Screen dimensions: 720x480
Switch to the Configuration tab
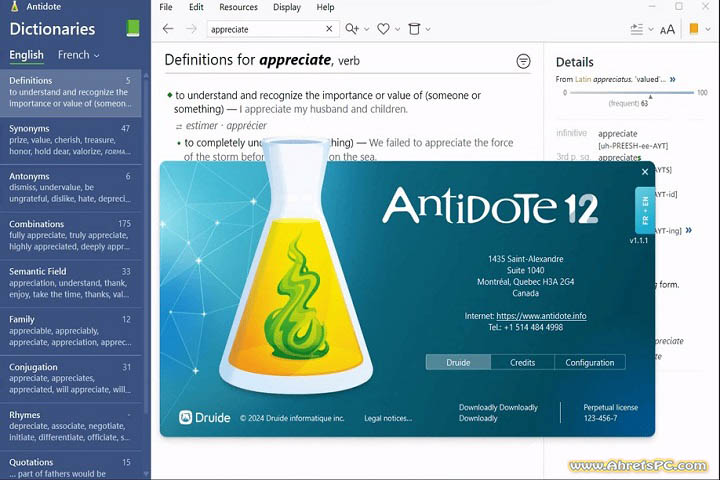pos(590,362)
